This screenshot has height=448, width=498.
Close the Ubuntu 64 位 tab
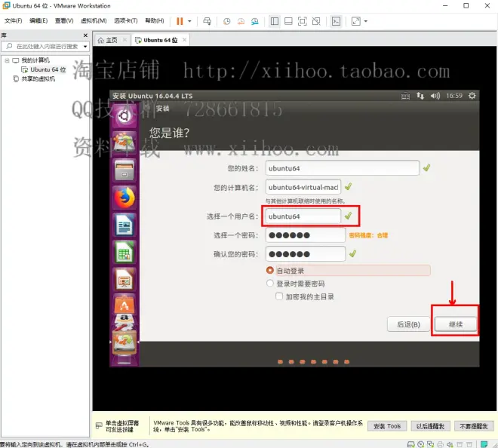(x=184, y=40)
